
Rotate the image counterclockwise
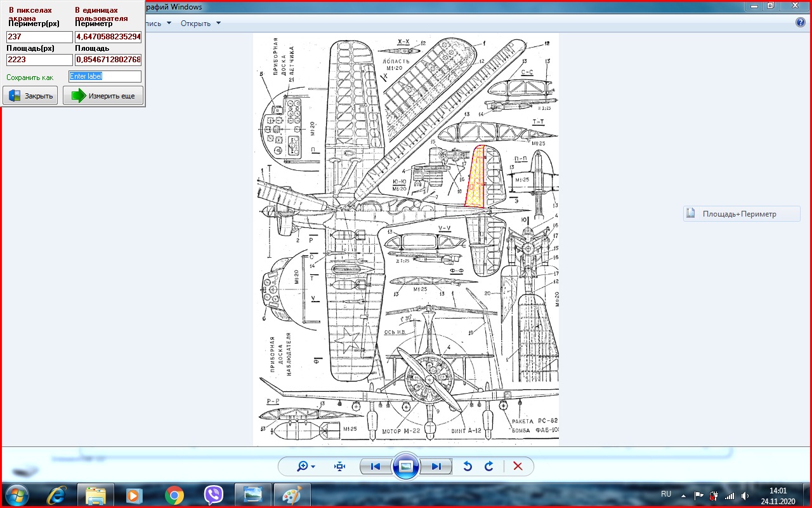[x=468, y=466]
